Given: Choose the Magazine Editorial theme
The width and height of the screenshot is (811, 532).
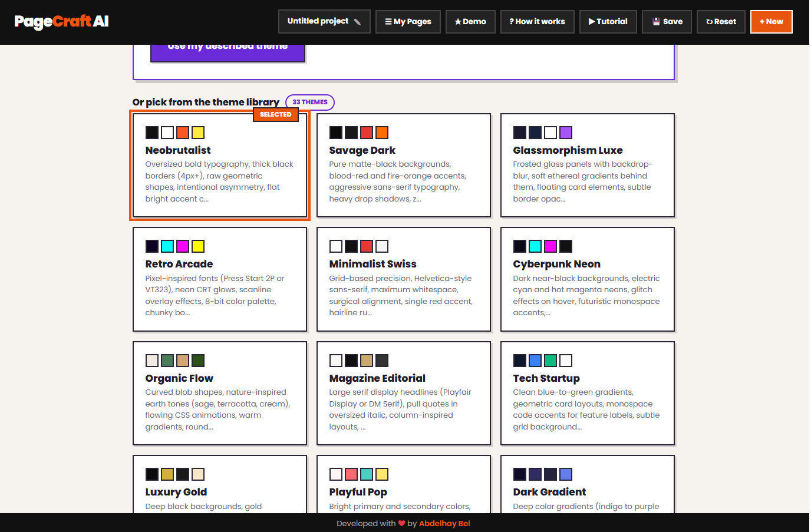Looking at the screenshot, I should [x=404, y=394].
